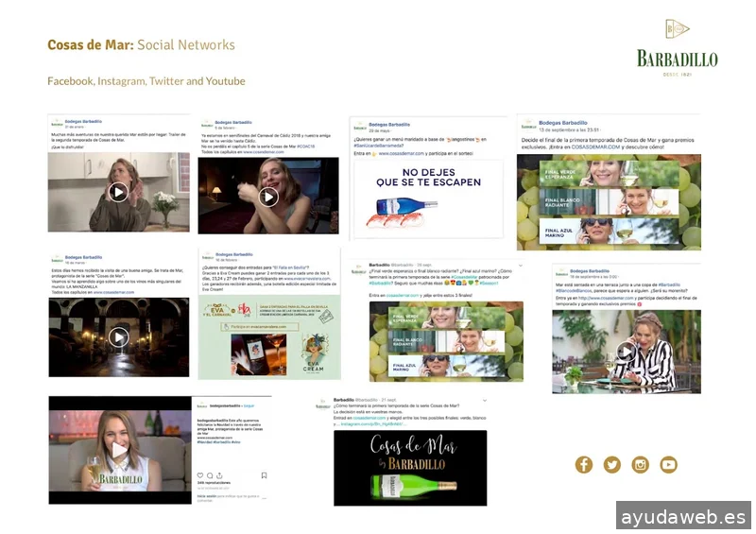Click the bodegasbarbadillo Instagram avatar
756x534 pixels.
click(x=202, y=406)
